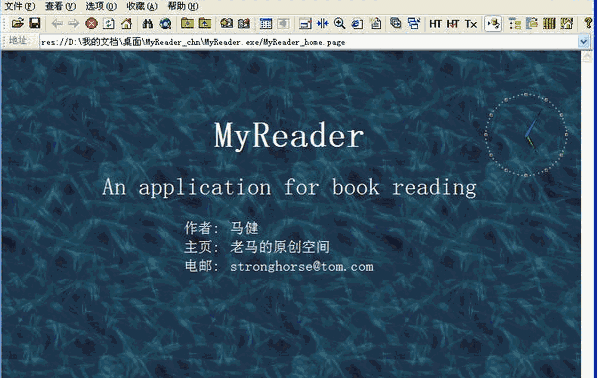Click the favorites folder with star icon
Screen dimensions: 598x378
[187, 24]
